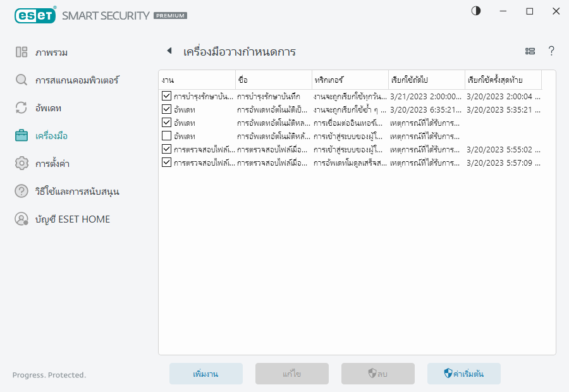Click the เพิ่มงาน (Add task) button
Screen dimensions: 569x392
(205, 374)
